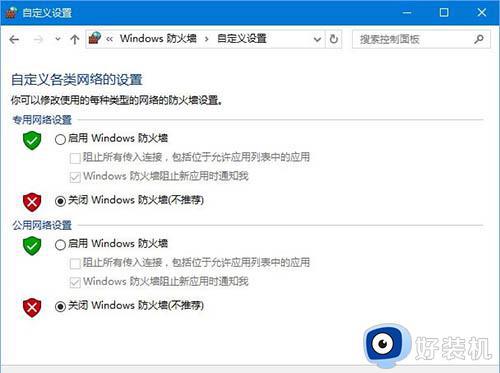This screenshot has width=500, height=373.
Task: Click the firewall icon in title bar
Action: coord(11,12)
